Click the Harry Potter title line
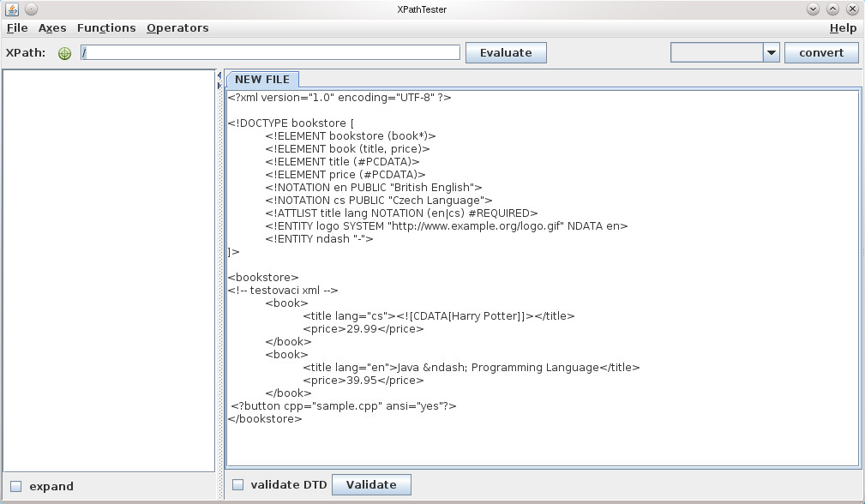 click(x=439, y=316)
